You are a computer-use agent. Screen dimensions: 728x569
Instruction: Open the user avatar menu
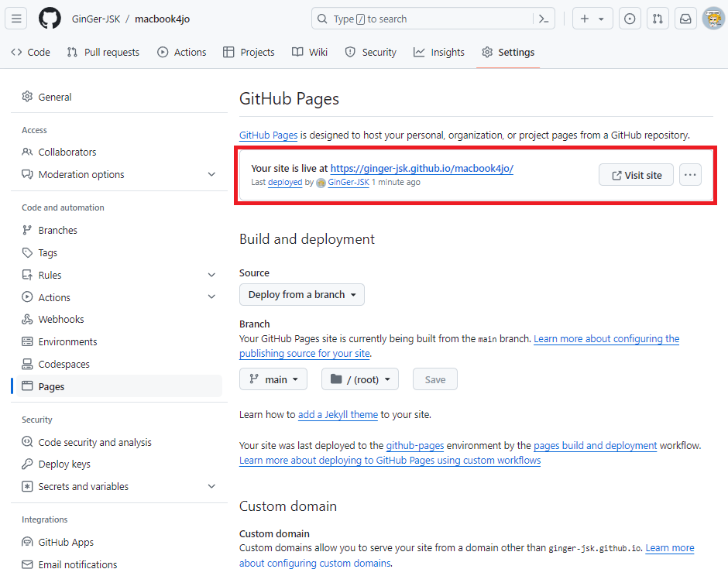click(x=713, y=19)
